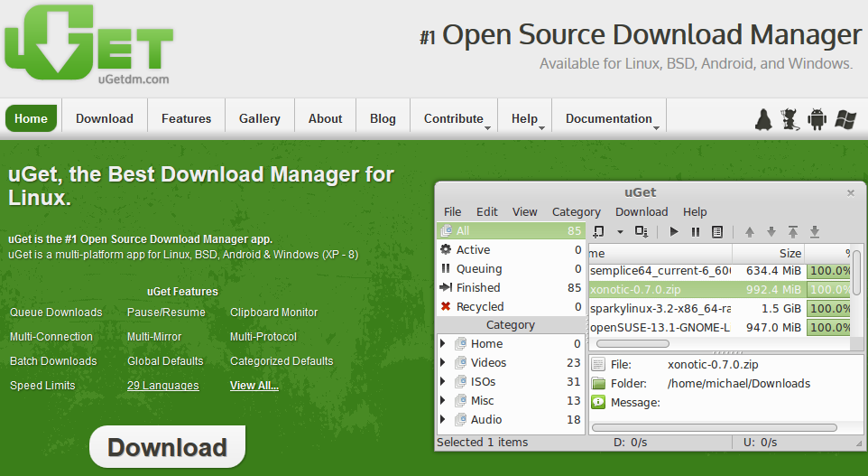Click the 100.0% progress bar of sparkylinux
The width and height of the screenshot is (868, 476).
pos(828,309)
